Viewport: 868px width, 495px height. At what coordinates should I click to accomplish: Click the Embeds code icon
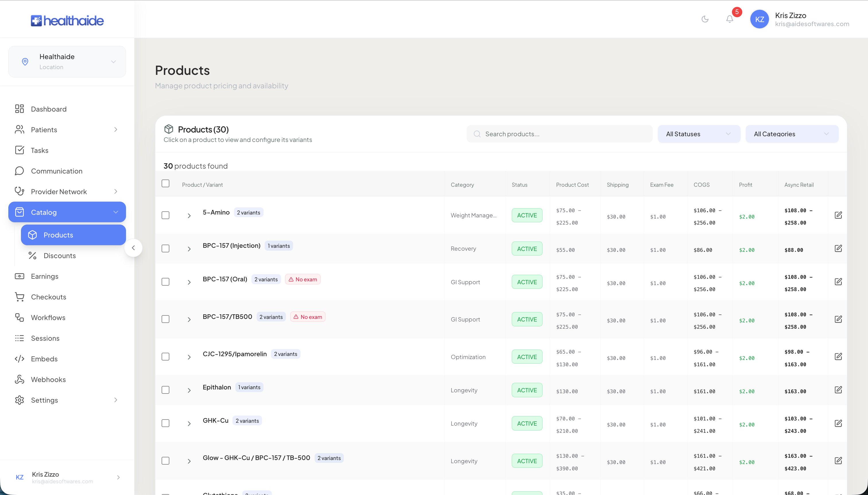click(20, 359)
